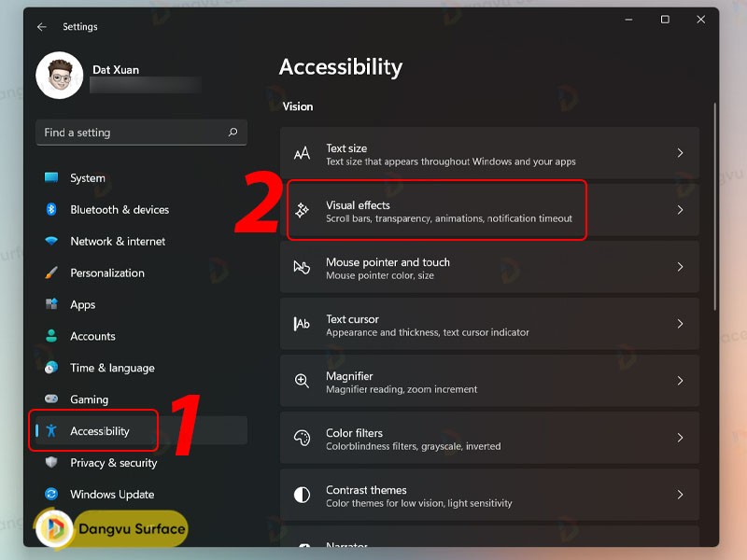Click the Gaming controller icon
The image size is (747, 560).
51,399
